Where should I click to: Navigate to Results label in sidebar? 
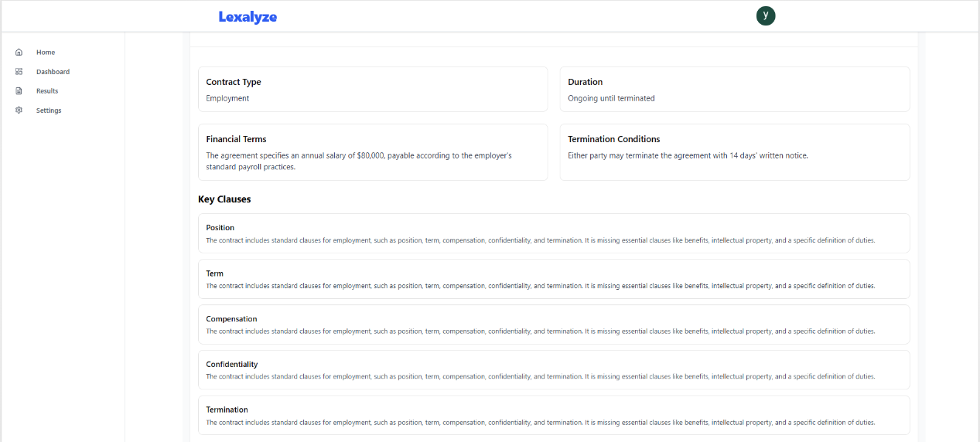click(47, 91)
